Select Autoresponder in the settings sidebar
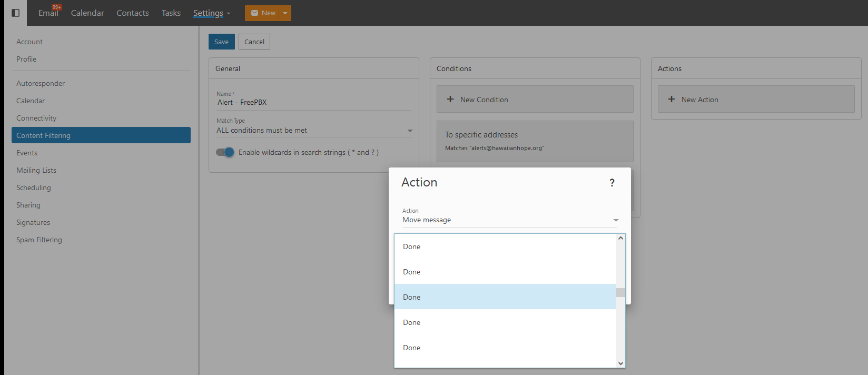The image size is (868, 375). coord(41,83)
